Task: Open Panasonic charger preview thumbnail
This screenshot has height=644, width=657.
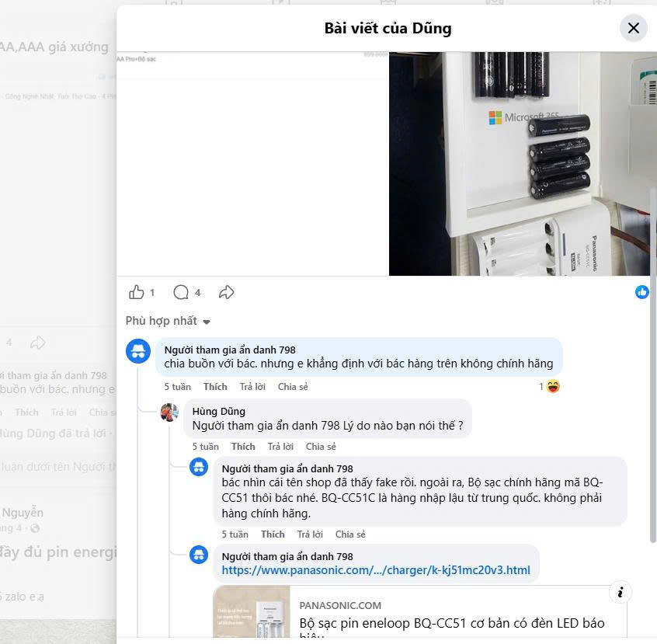Action: (252, 611)
